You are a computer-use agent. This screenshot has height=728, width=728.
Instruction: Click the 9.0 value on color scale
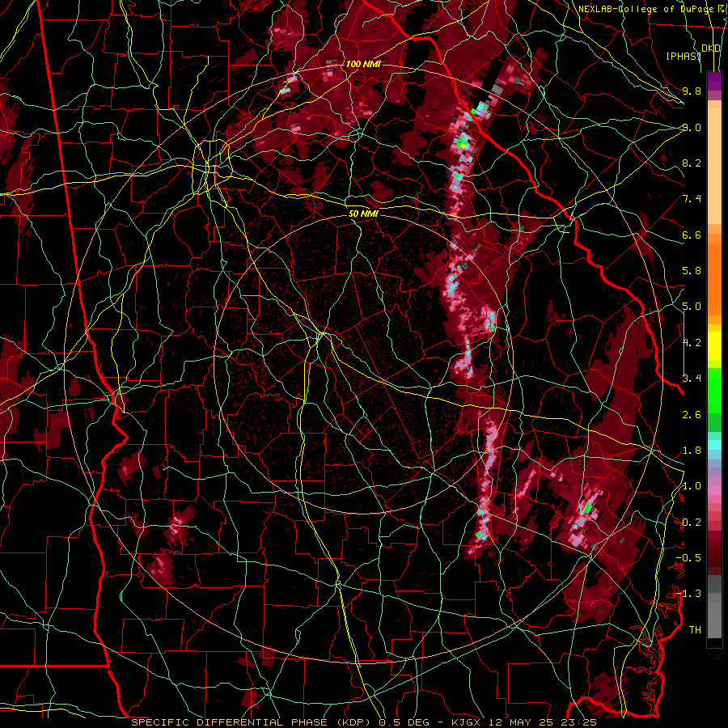pos(692,127)
